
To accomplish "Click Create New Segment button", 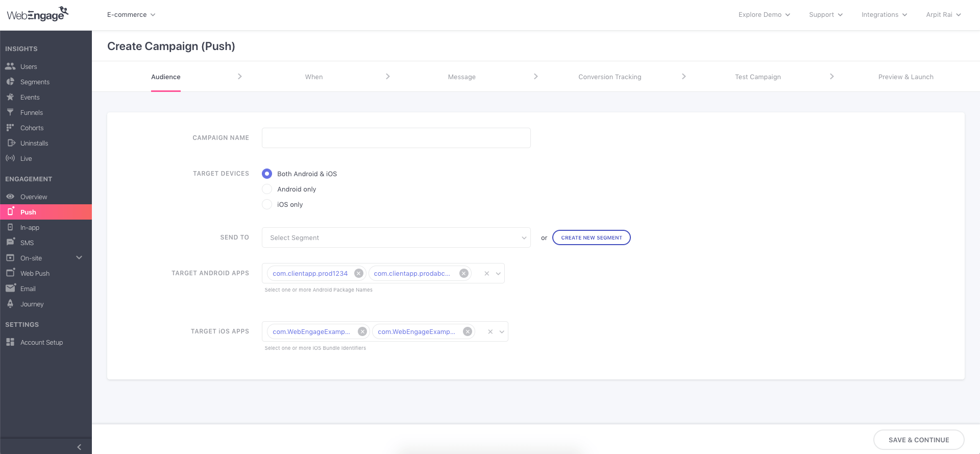I will [x=592, y=237].
